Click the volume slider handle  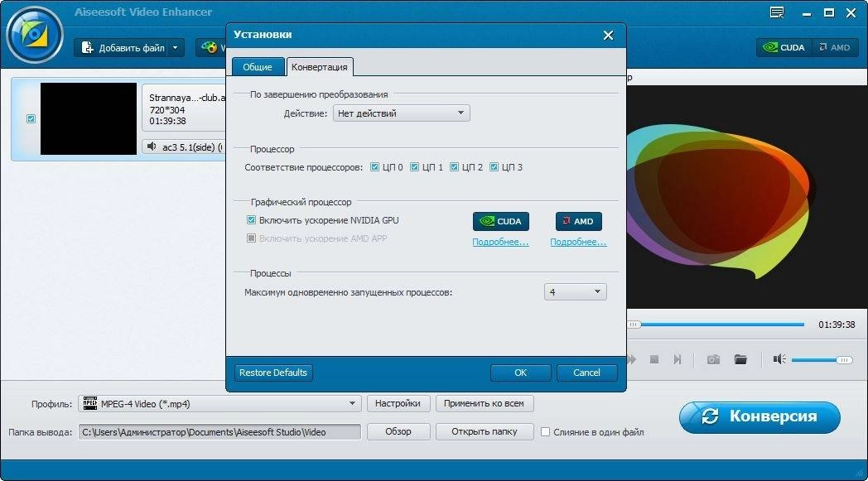844,360
